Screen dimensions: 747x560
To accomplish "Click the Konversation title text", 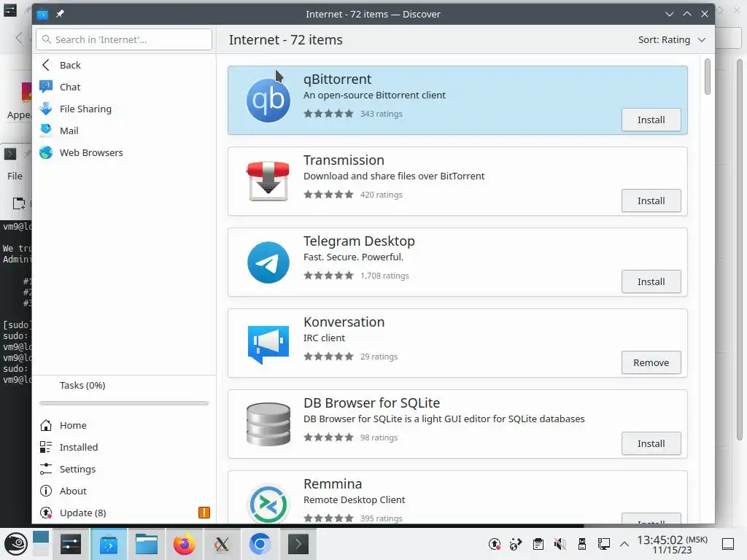I will click(x=344, y=322).
